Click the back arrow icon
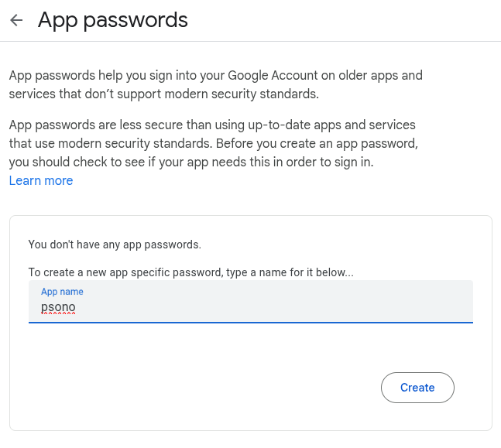The width and height of the screenshot is (501, 448). [x=16, y=20]
